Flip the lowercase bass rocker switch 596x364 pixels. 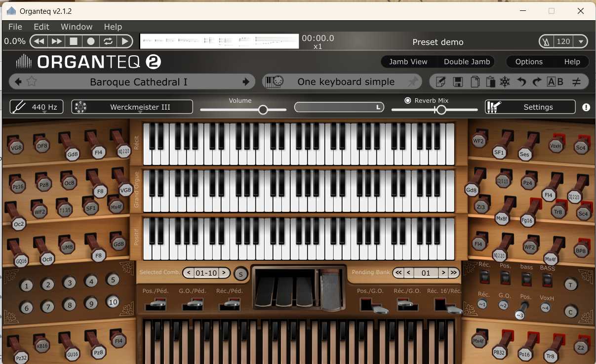coord(526,280)
